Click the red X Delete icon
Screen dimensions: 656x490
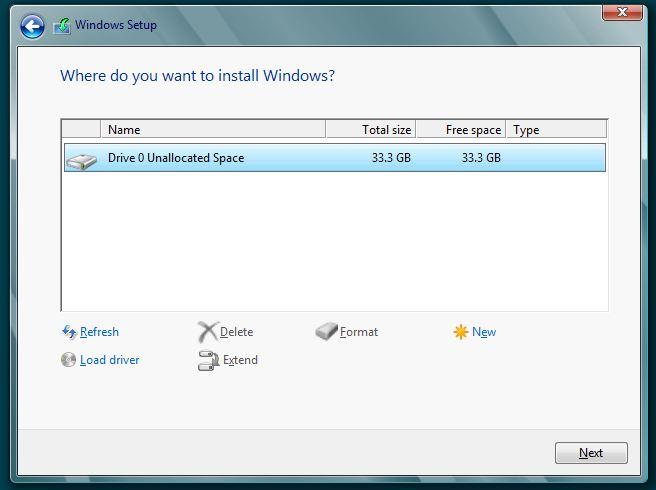pyautogui.click(x=207, y=332)
